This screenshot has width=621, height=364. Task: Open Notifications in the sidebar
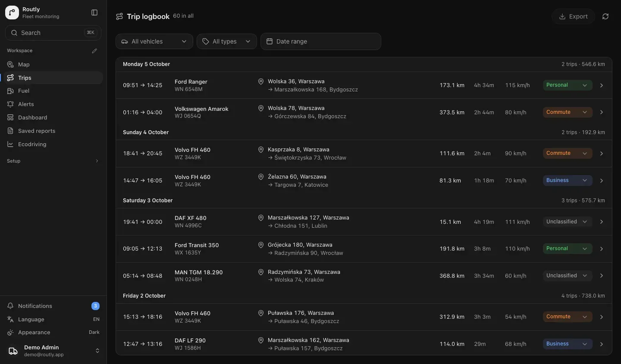pos(53,306)
